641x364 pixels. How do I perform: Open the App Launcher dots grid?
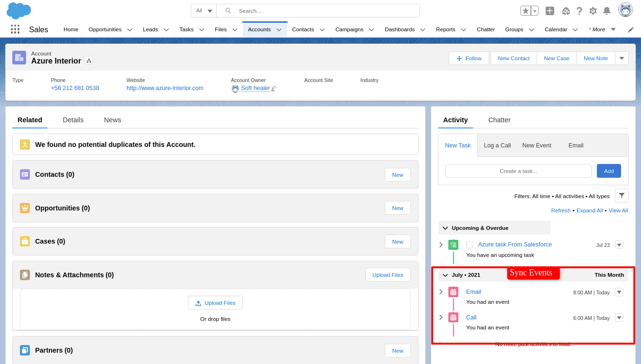click(15, 29)
